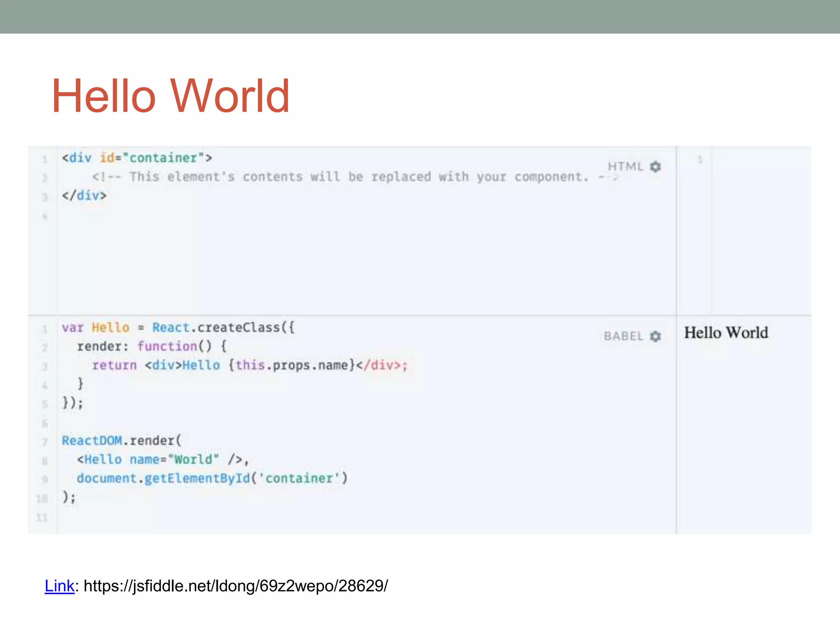840x630 pixels.
Task: Click the closing </div> line in HTML panel
Action: click(84, 196)
